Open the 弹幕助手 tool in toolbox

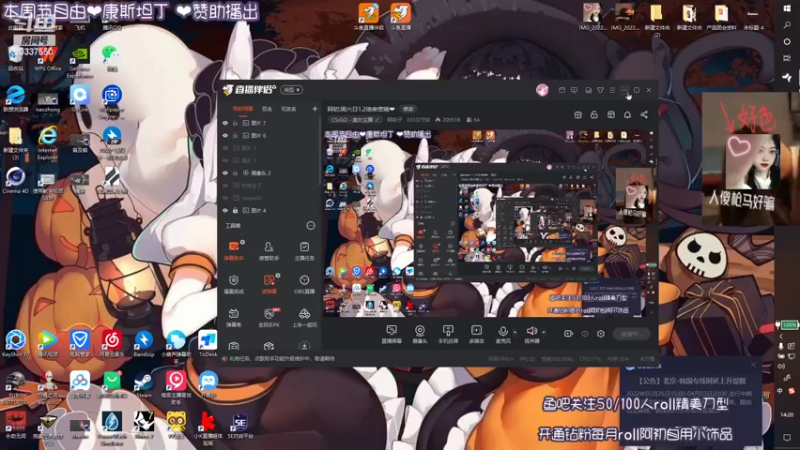pyautogui.click(x=234, y=251)
